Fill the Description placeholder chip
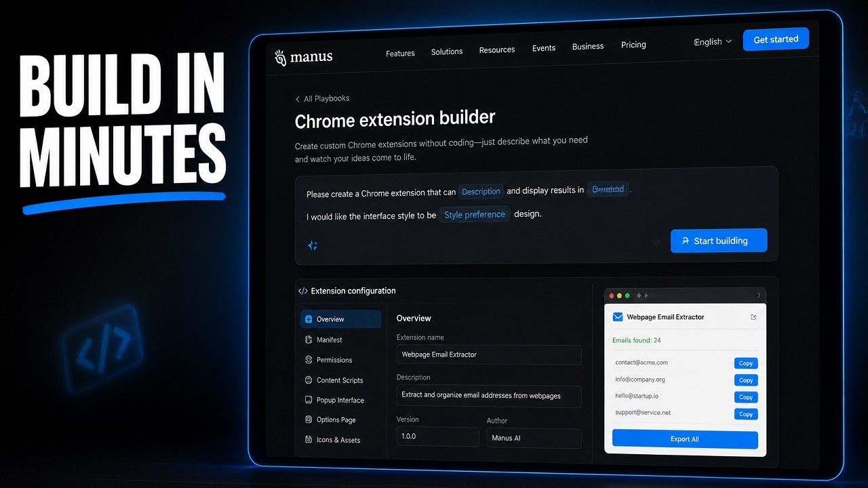Screen dimensions: 868x488 [x=481, y=192]
